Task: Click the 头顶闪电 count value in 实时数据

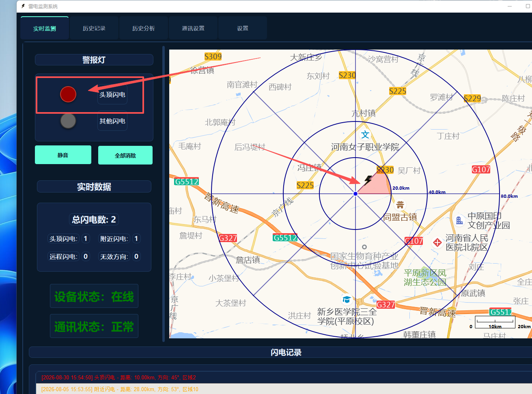Action: 85,238
